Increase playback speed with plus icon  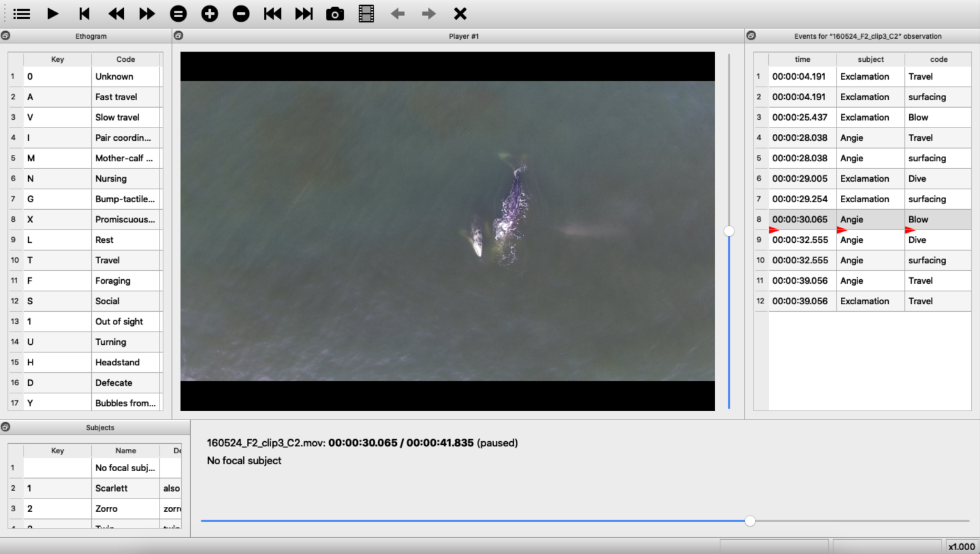pos(209,13)
